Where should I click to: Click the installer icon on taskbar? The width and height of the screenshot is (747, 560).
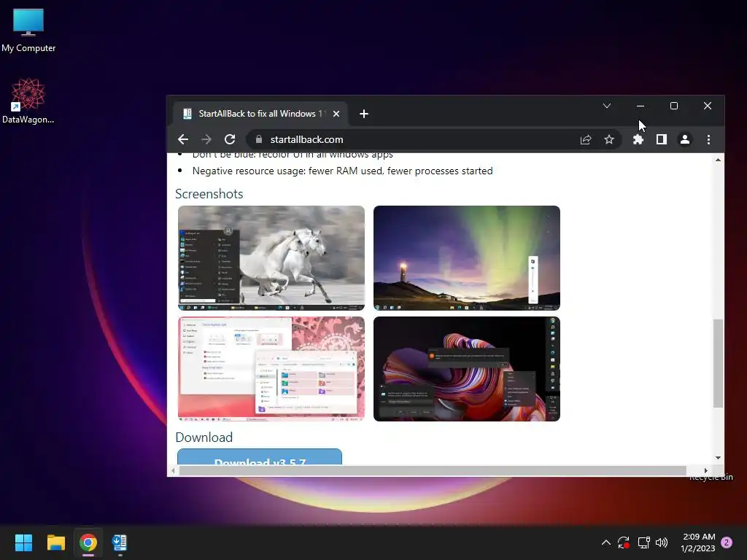click(120, 542)
